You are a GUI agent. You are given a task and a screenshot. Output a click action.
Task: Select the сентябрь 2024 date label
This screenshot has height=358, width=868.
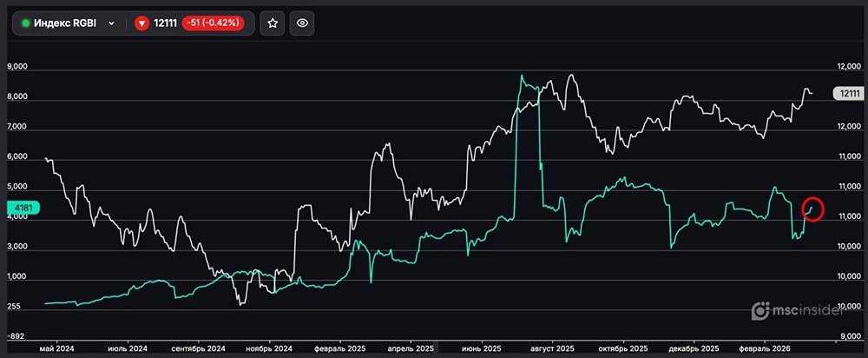pyautogui.click(x=198, y=349)
